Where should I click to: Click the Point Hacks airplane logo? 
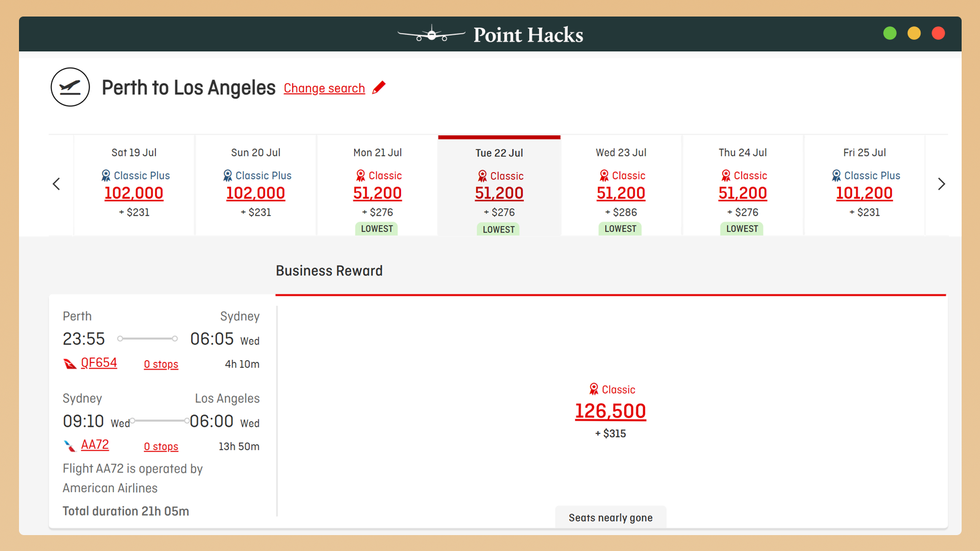(x=431, y=34)
